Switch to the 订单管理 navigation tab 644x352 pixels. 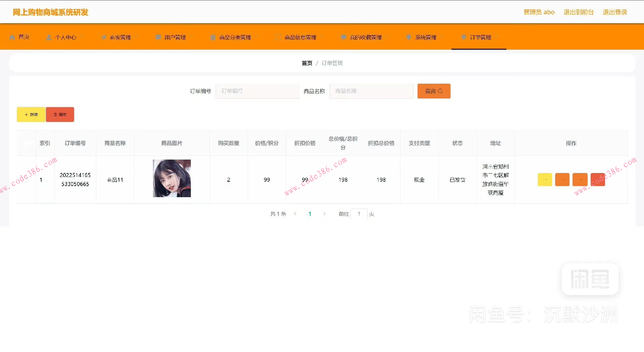(479, 37)
